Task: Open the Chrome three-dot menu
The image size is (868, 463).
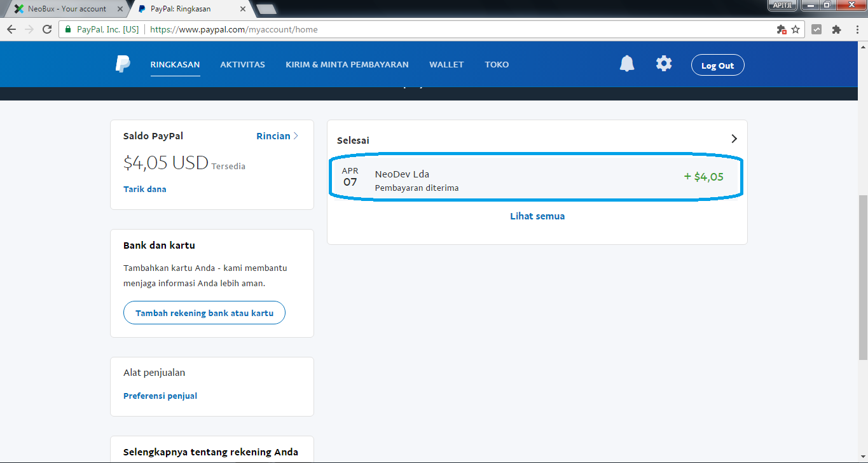Action: tap(856, 29)
